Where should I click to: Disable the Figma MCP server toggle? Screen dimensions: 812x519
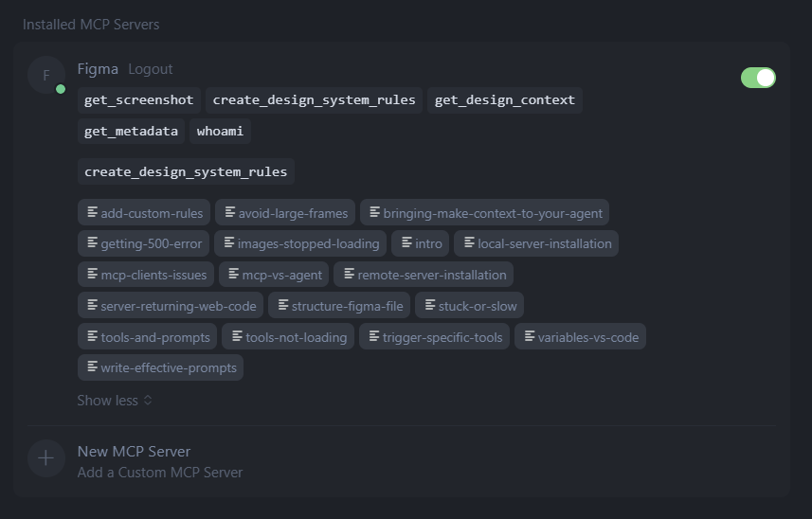tap(758, 78)
